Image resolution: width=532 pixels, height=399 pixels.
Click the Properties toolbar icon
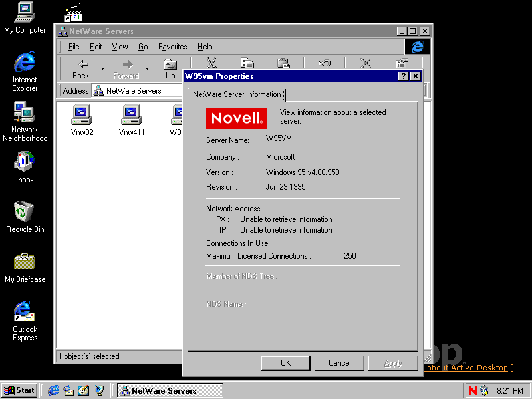402,63
